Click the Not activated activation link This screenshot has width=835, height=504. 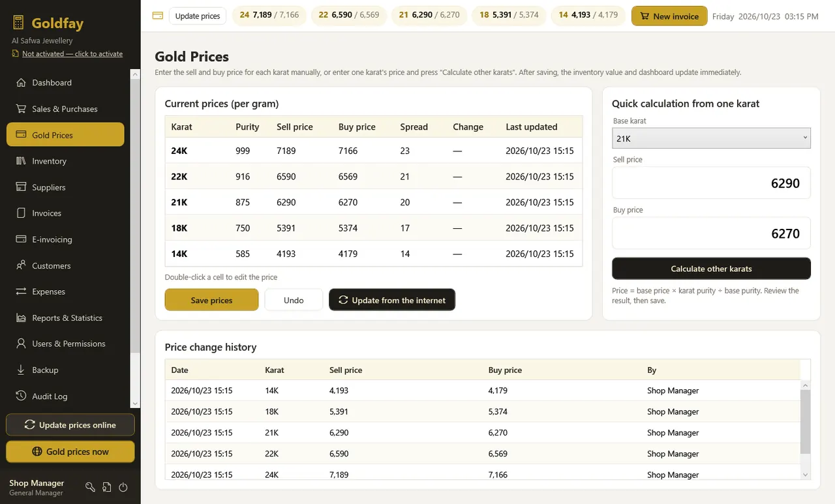(72, 53)
